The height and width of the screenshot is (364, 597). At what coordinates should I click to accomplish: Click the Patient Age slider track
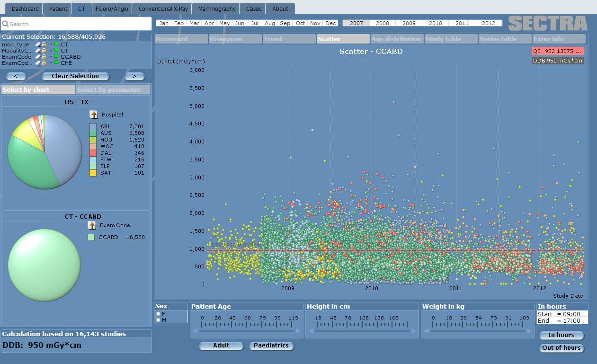point(246,331)
